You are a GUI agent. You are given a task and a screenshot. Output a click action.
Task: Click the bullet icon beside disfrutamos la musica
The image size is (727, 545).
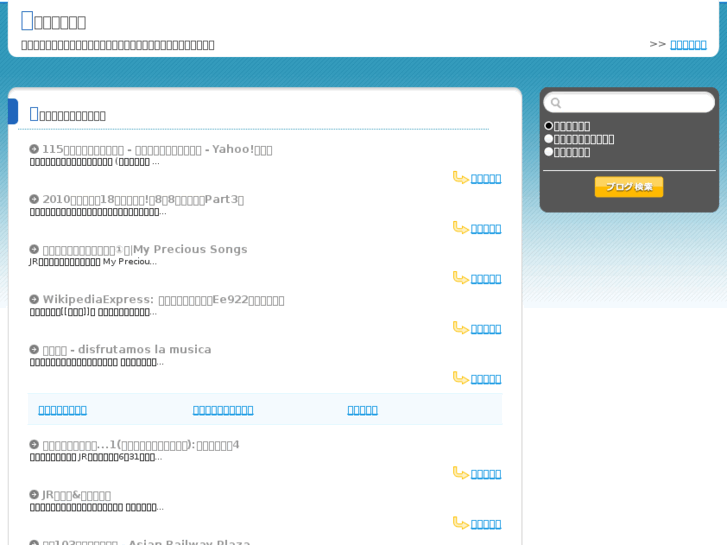34,349
